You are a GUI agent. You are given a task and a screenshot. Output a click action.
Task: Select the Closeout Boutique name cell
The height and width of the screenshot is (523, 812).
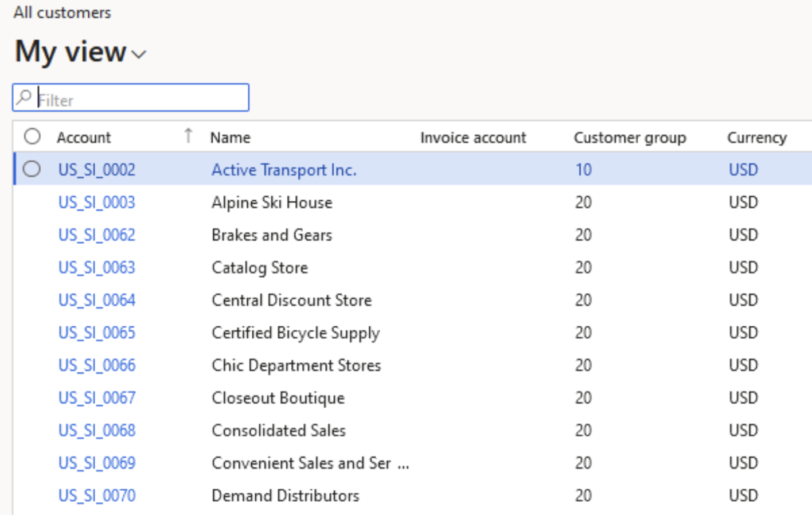coord(278,398)
